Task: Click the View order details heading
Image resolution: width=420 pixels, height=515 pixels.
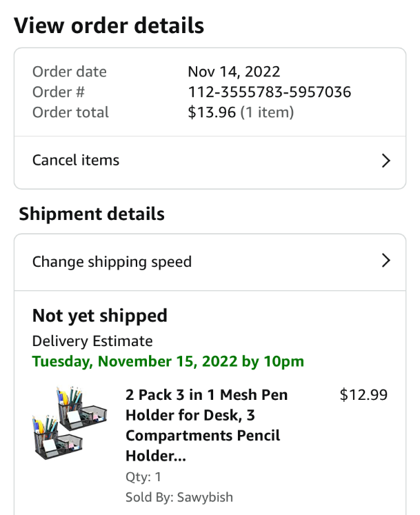Action: [x=109, y=26]
